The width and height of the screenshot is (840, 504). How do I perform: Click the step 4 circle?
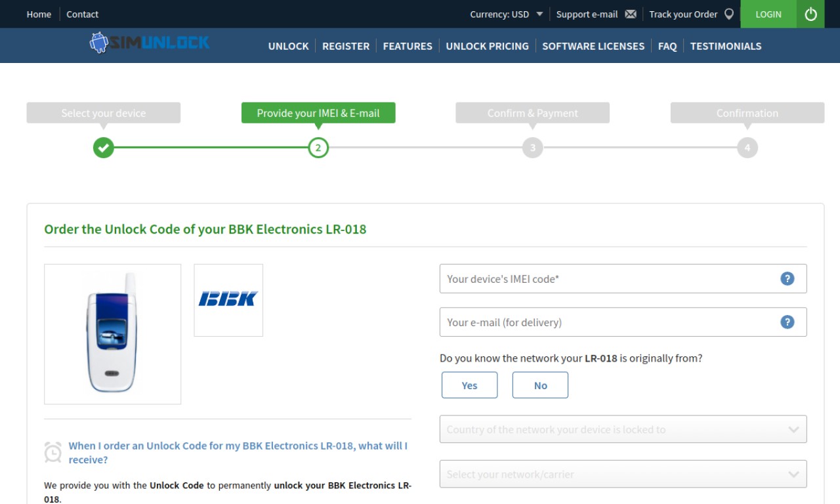[x=747, y=148]
